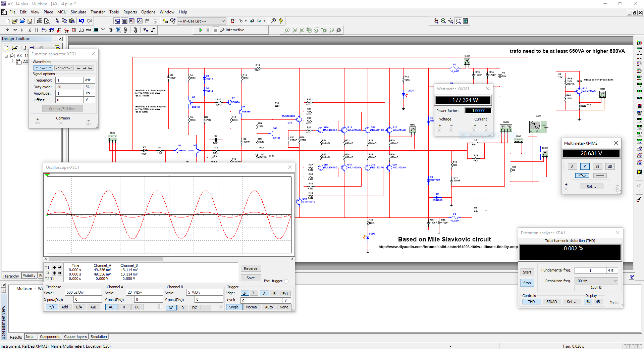The height and width of the screenshot is (349, 644).
Task: Switch to the Copper layers tab
Action: (x=75, y=337)
